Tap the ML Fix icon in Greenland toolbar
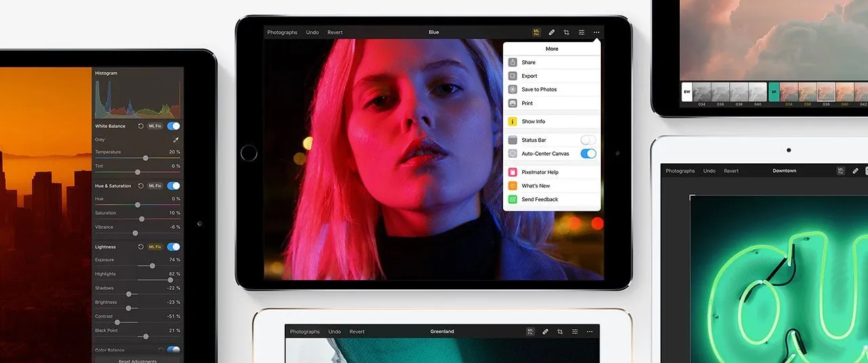Image resolution: width=868 pixels, height=363 pixels. coord(530,331)
